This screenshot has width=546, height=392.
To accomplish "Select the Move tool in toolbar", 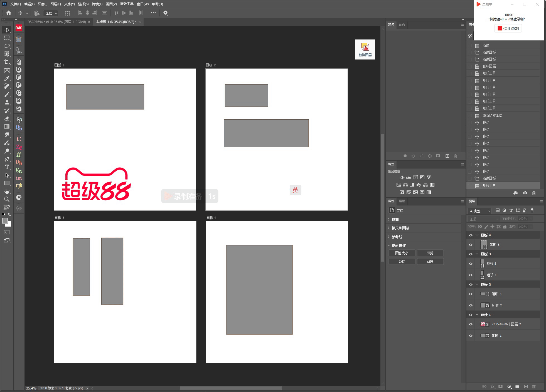I will [7, 30].
